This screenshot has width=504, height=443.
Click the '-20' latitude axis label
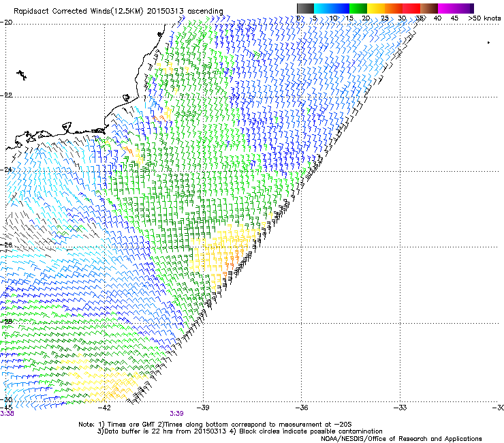point(6,22)
